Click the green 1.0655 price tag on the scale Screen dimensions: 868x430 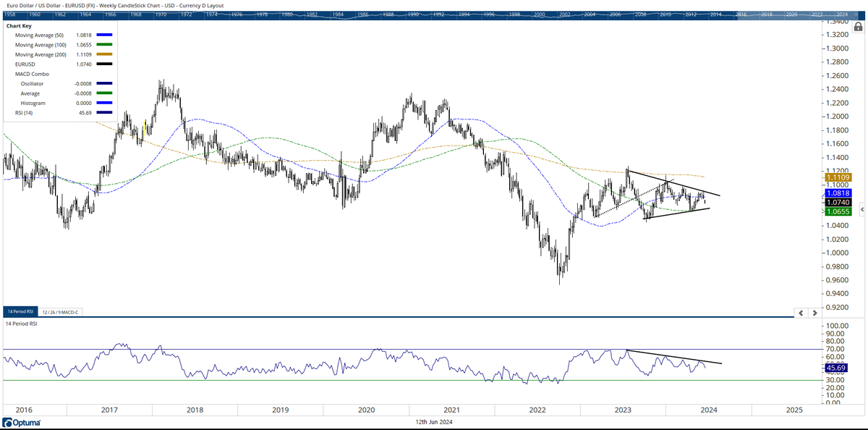[837, 211]
